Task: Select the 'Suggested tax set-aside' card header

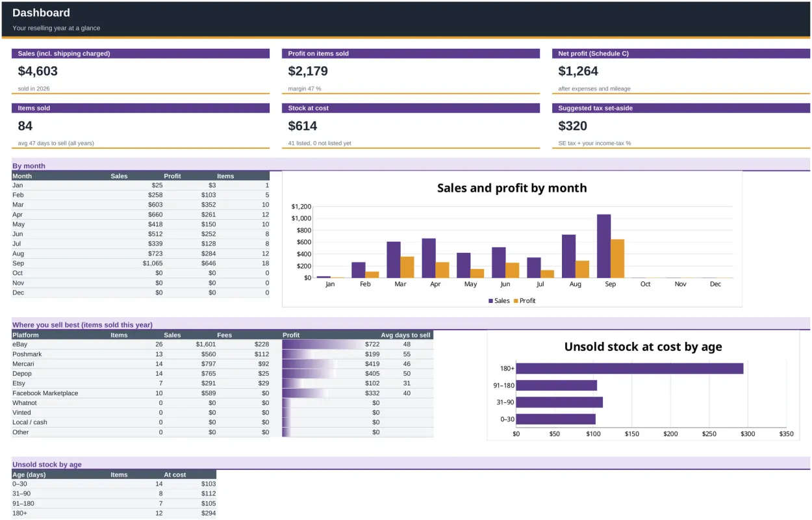Action: click(681, 108)
